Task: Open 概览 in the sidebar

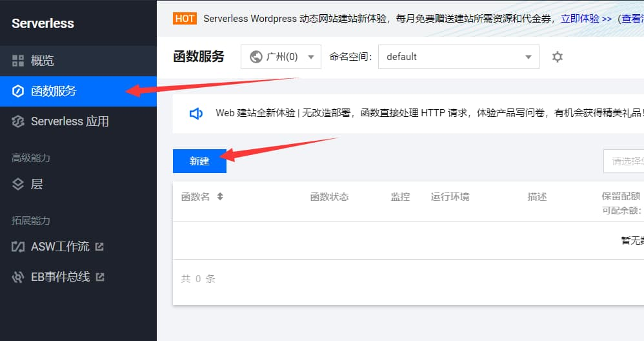Action: pyautogui.click(x=78, y=61)
